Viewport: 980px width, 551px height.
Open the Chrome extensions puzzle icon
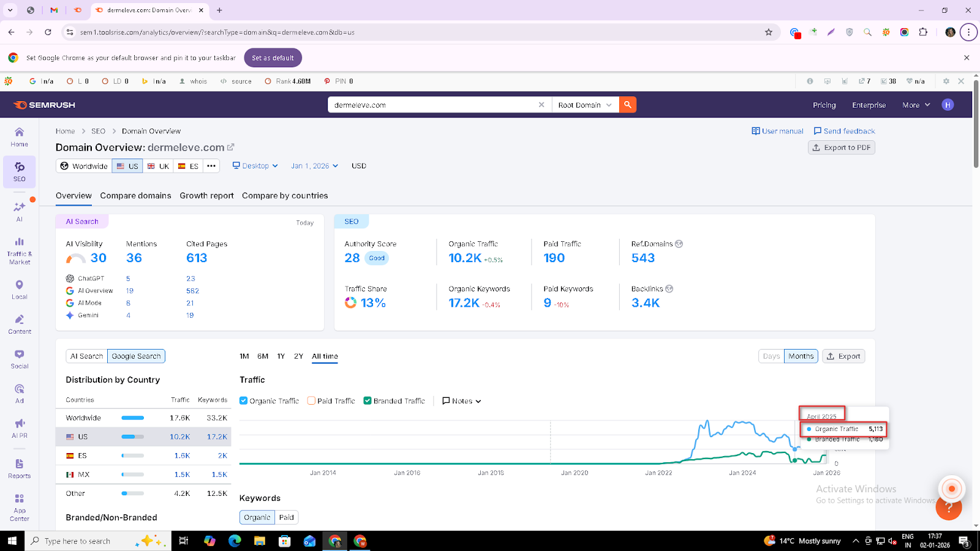click(923, 32)
